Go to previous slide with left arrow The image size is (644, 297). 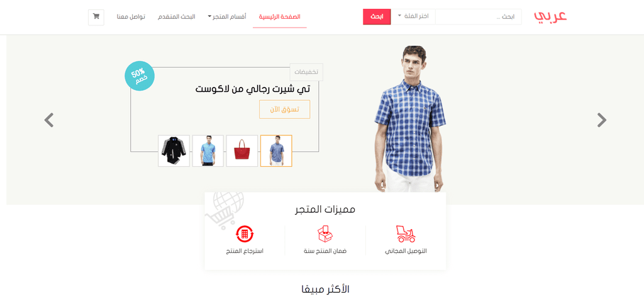[x=49, y=120]
